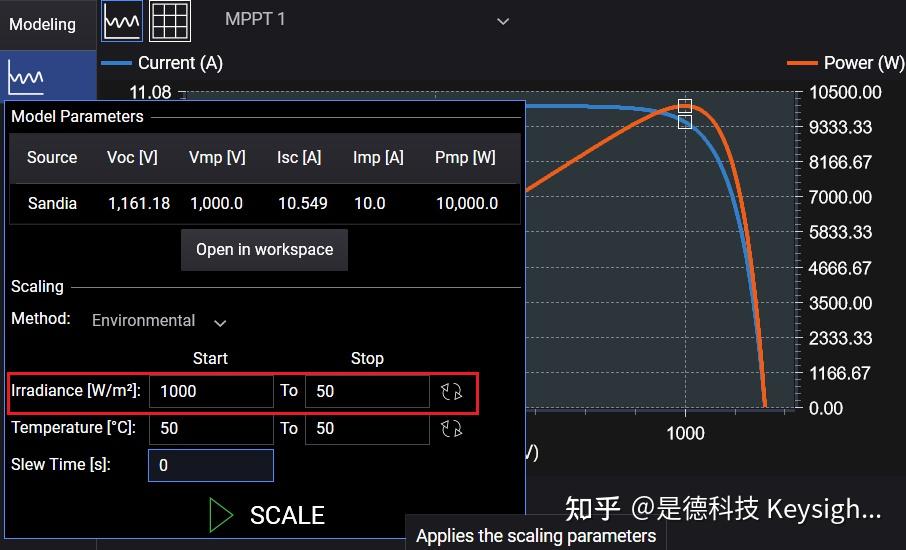Click the Power (W) legend entry

point(846,63)
